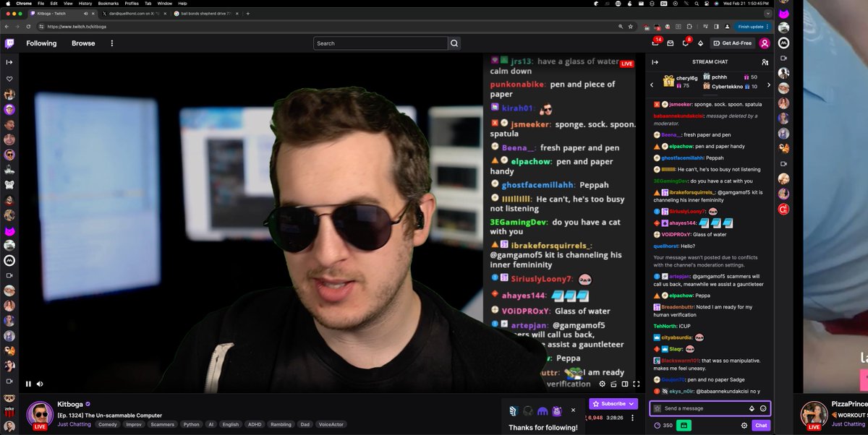
Task: Collapse the stream chat panel
Action: [655, 62]
